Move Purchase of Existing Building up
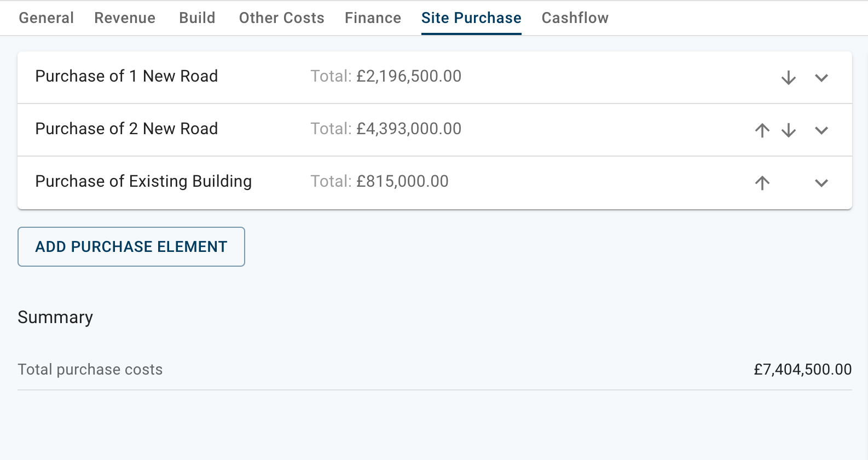This screenshot has width=868, height=460. (x=762, y=183)
